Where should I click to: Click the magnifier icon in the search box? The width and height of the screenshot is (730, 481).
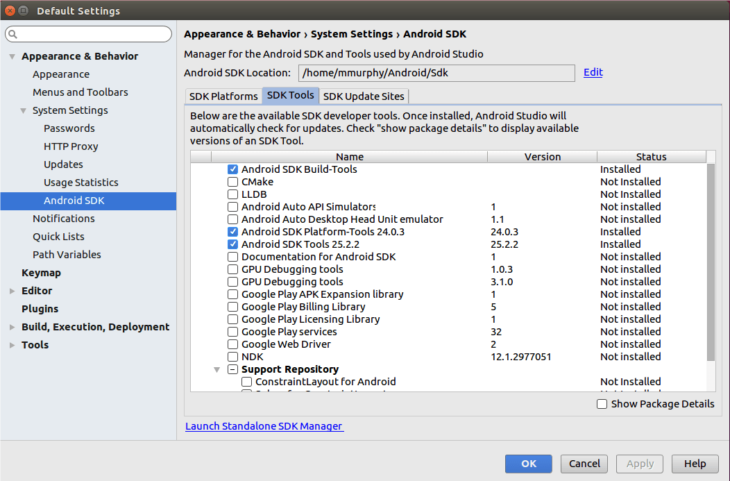14,35
